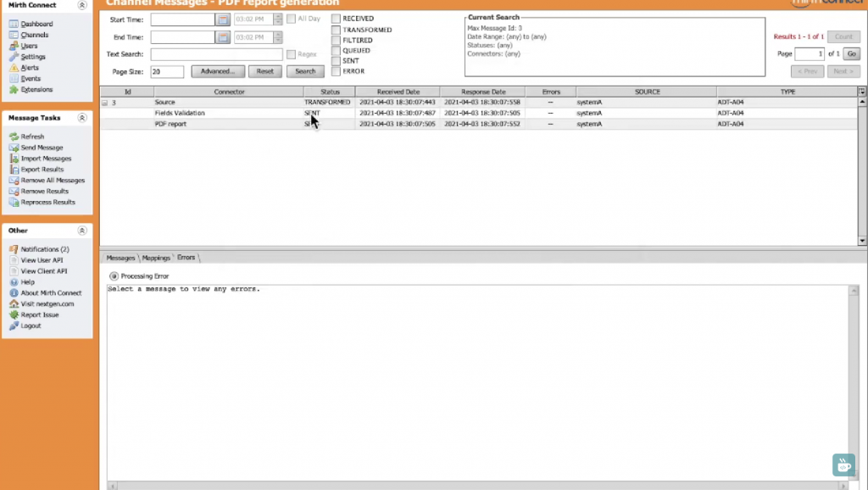The image size is (868, 490).
Task: Switch to the Mappings tab
Action: coord(156,258)
